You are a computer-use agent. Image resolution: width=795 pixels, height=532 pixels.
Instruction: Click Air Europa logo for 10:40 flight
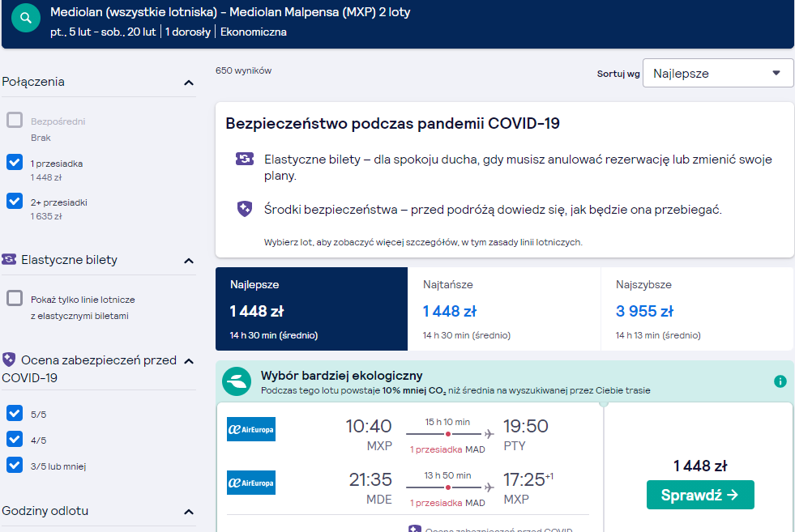tap(251, 429)
